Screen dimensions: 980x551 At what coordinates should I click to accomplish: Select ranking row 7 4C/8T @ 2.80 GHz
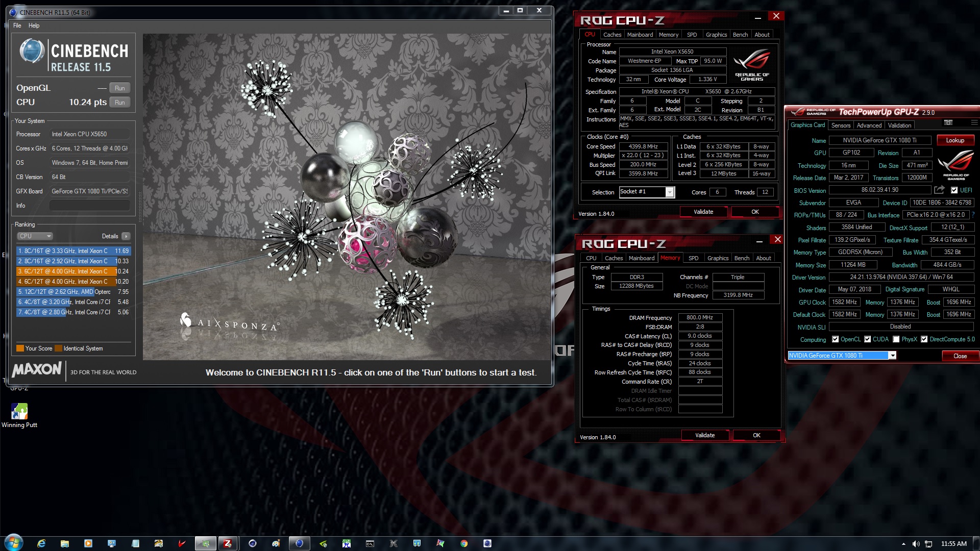tap(73, 312)
